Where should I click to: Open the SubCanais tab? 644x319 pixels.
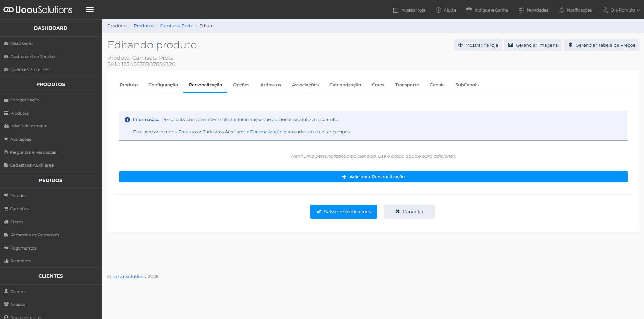(467, 85)
